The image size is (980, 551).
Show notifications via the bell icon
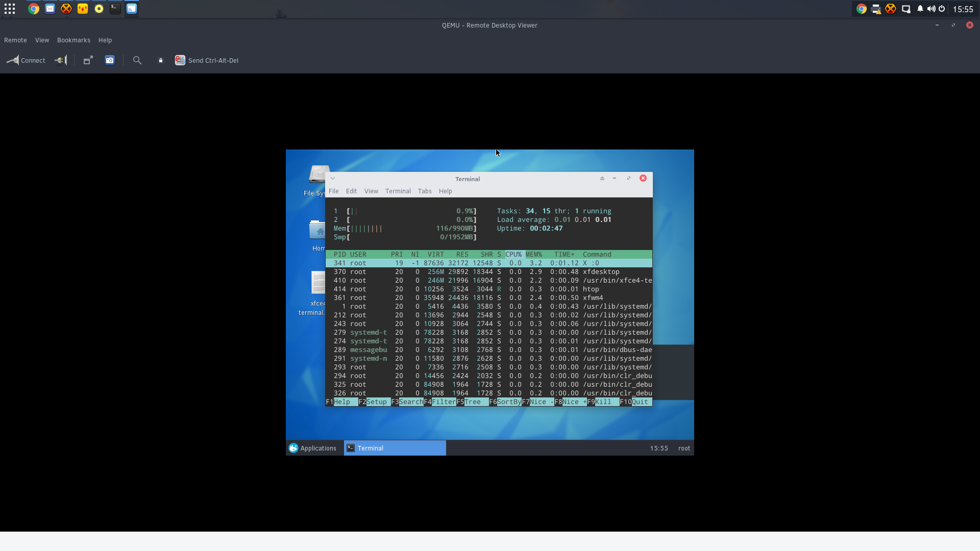920,9
